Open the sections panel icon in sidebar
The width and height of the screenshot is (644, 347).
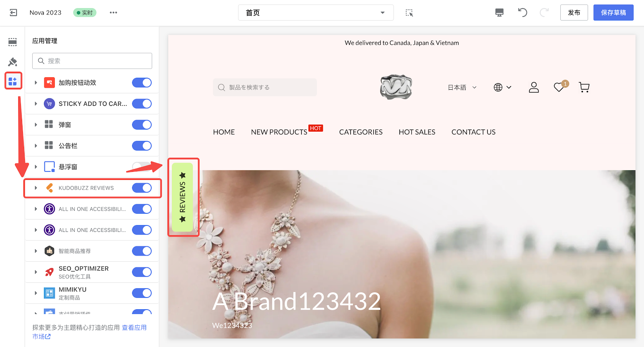(12, 42)
